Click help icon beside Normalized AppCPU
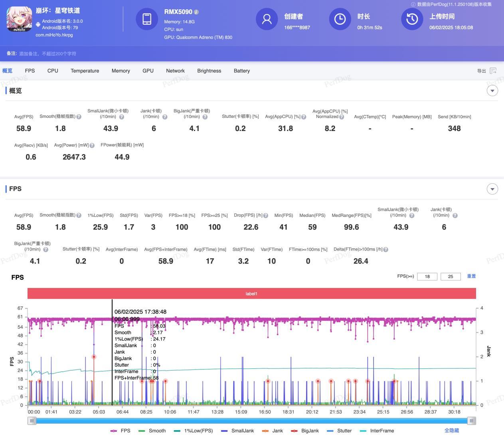This screenshot has height=435, width=504. click(342, 117)
